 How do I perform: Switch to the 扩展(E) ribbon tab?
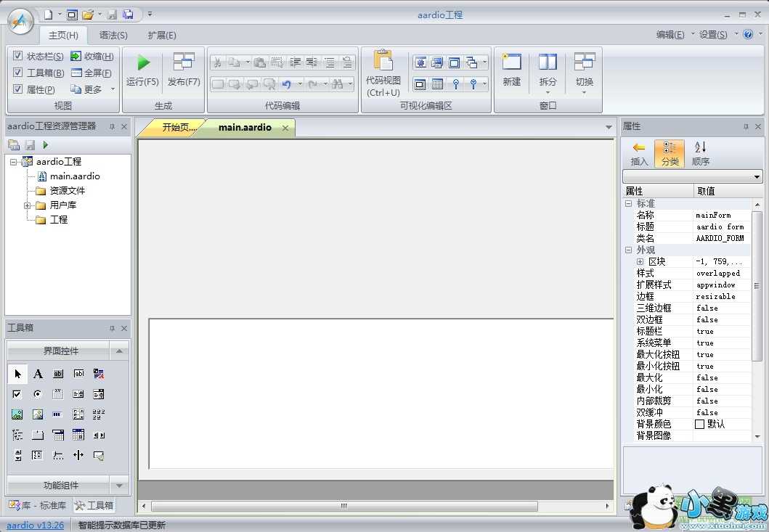click(162, 36)
